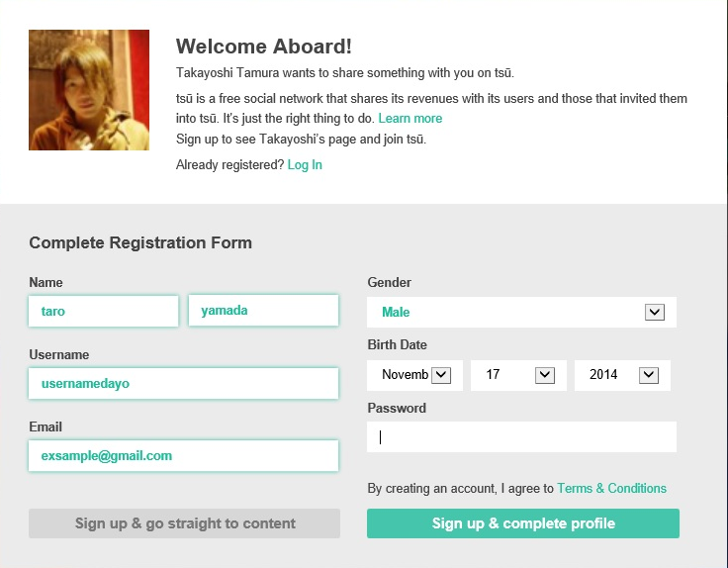Click the Email field with exsample@gmail.com
Image resolution: width=728 pixels, height=568 pixels.
coord(183,455)
